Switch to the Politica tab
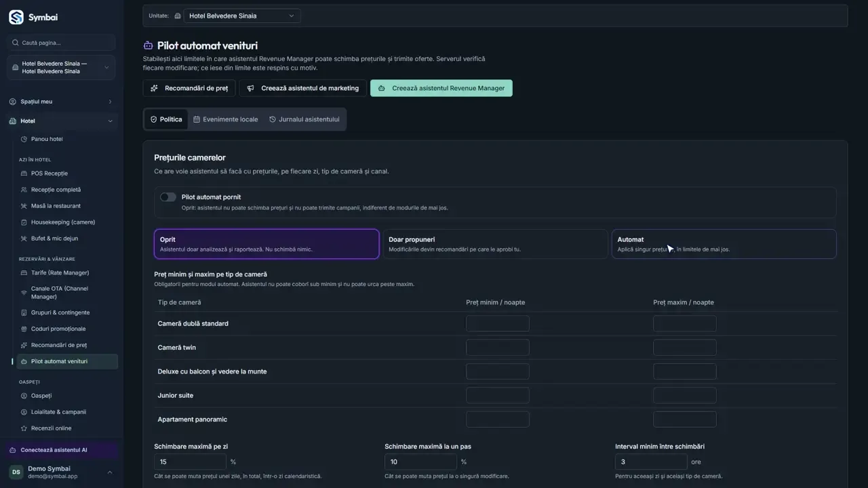 pyautogui.click(x=166, y=119)
